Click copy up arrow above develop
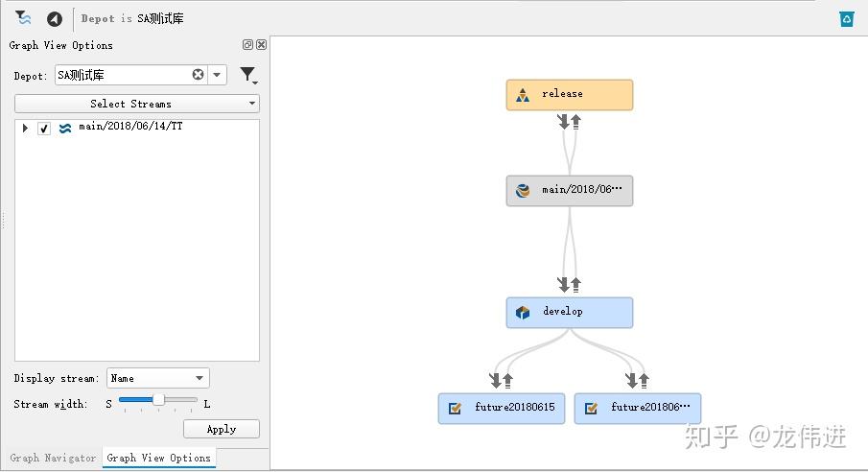This screenshot has width=868, height=472. [x=575, y=284]
